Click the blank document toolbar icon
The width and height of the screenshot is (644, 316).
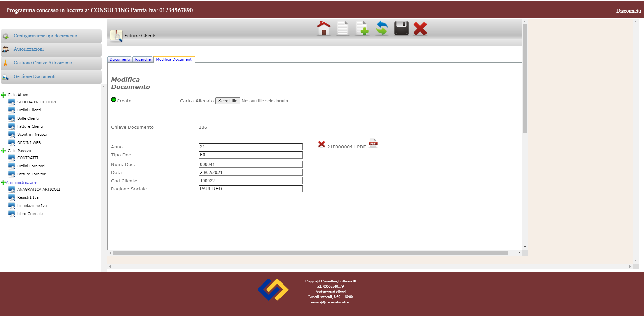[x=342, y=28]
